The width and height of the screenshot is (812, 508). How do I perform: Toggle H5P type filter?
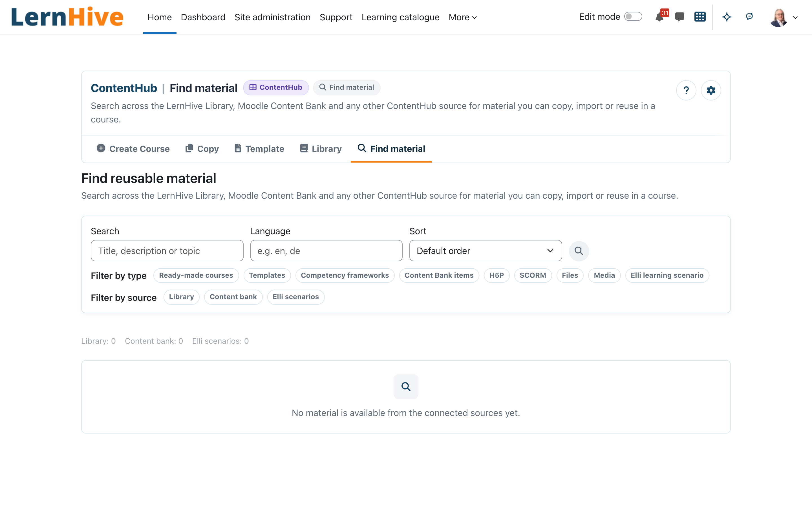click(x=496, y=275)
